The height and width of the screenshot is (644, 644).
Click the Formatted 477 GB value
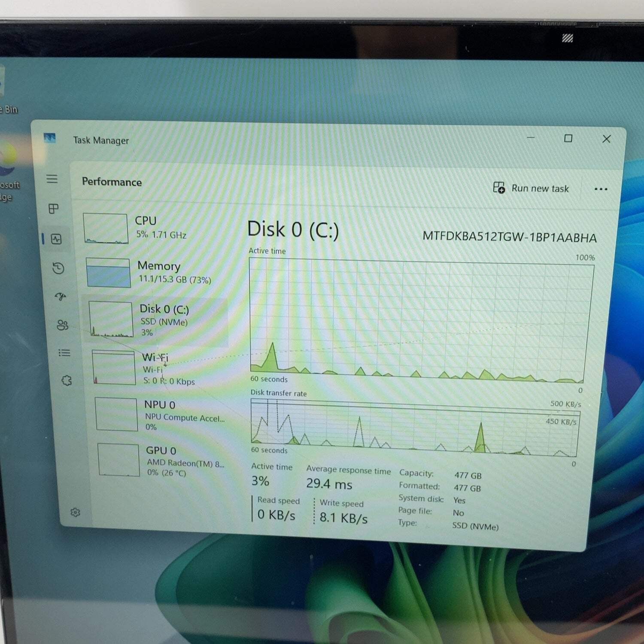467,488
